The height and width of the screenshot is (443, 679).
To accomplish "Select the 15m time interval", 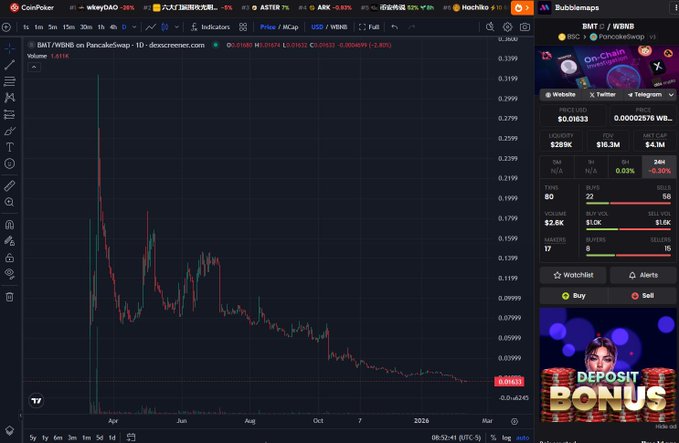I will click(68, 27).
